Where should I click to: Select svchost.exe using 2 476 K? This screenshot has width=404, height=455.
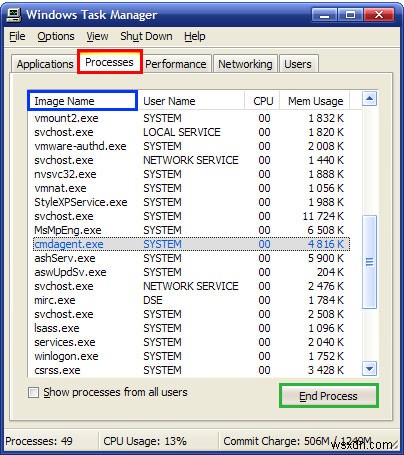point(191,286)
